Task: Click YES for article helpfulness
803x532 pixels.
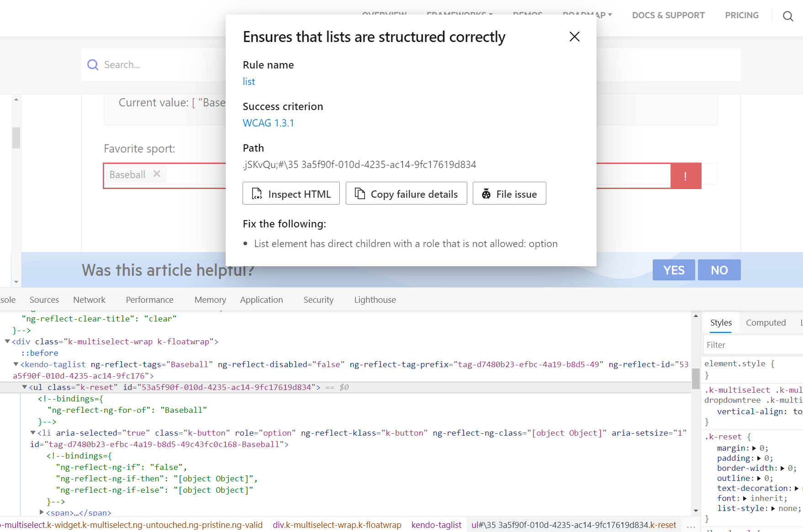Action: point(673,270)
